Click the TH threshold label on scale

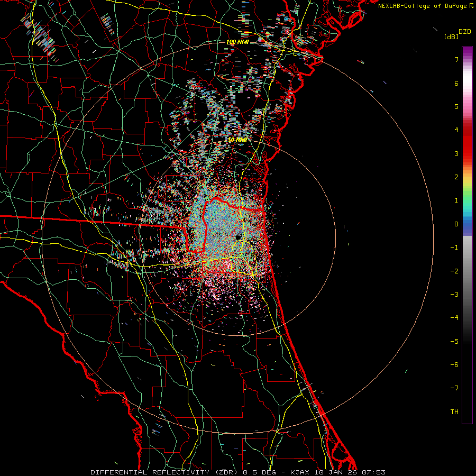tap(454, 411)
